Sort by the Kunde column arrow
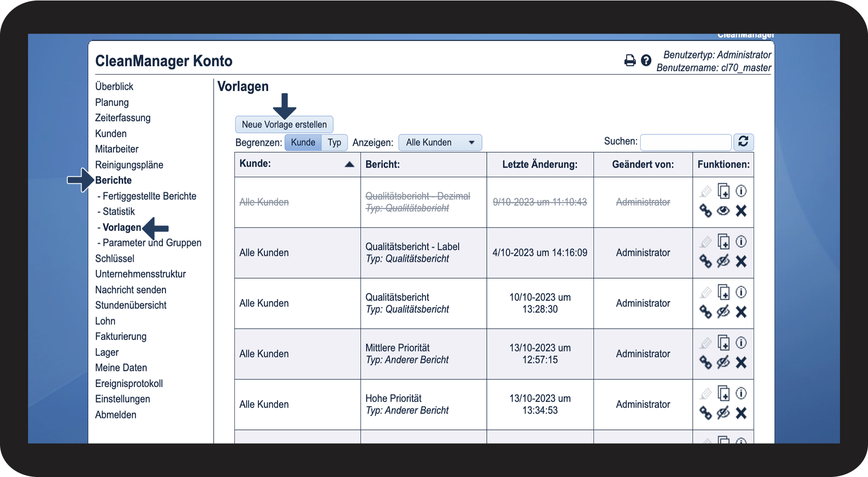This screenshot has height=477, width=868. (349, 164)
